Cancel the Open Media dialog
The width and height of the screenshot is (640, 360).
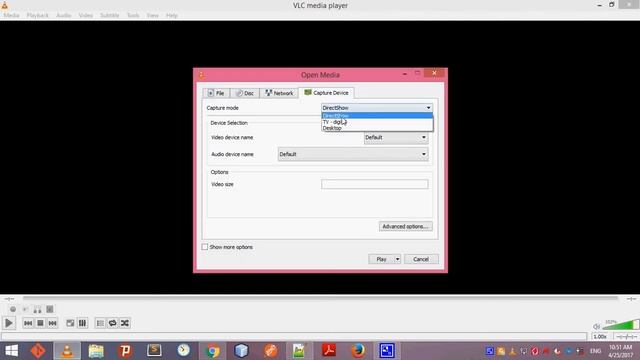(x=421, y=259)
